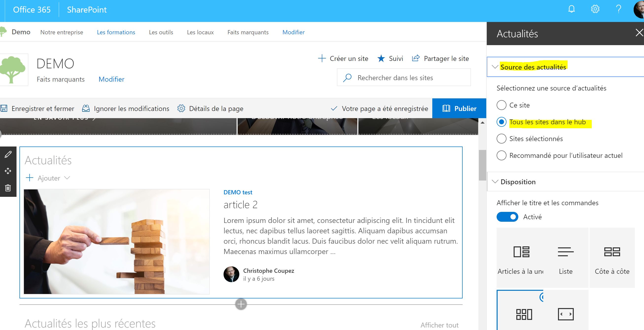Select the Ce site radio button
This screenshot has width=644, height=330.
pyautogui.click(x=501, y=105)
